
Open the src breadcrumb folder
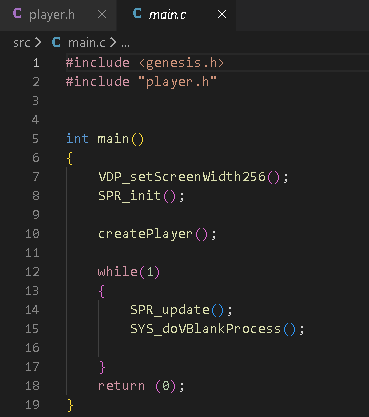tap(22, 43)
